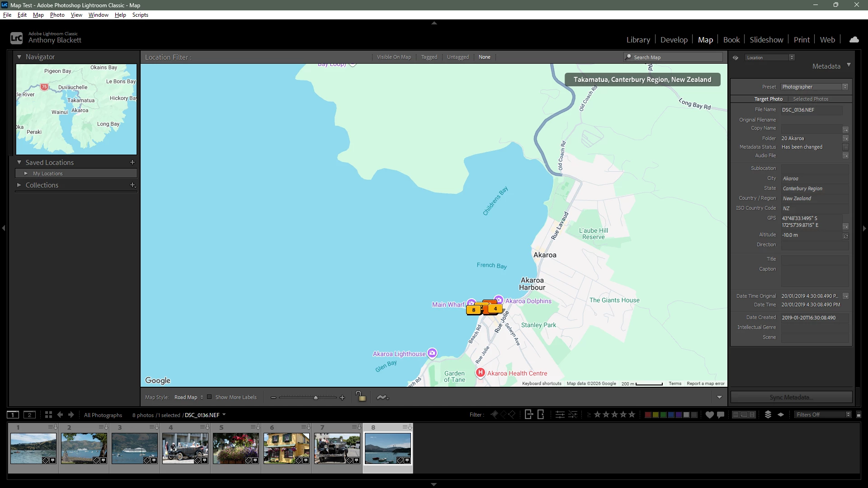Filter by Visible On Map
Viewport: 868px width, 488px height.
click(x=394, y=57)
